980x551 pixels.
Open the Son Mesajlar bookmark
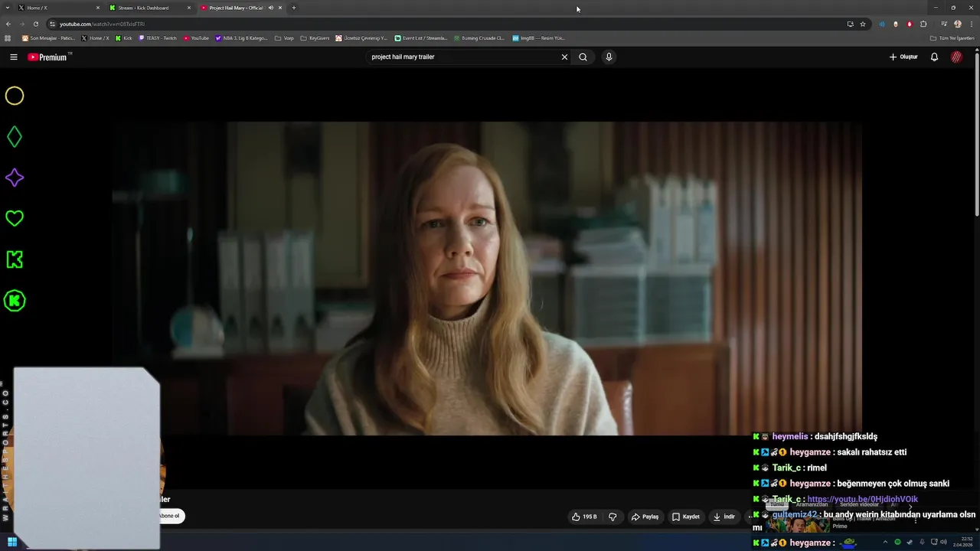[48, 37]
